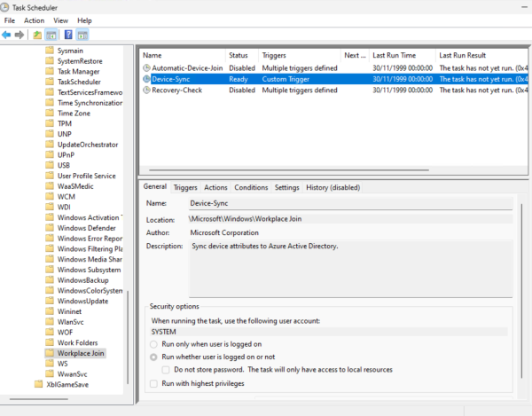Switch to the Triggers tab
Viewport: 532px width, 416px height.
pos(185,187)
